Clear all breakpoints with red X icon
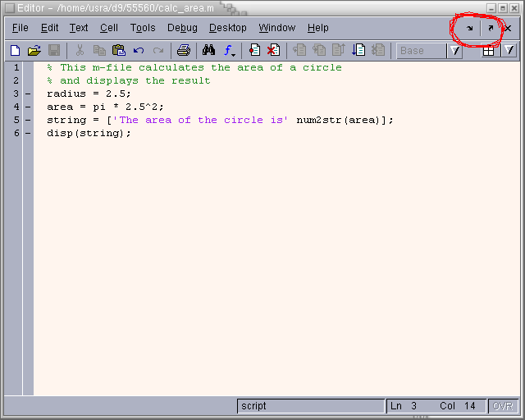This screenshot has height=420, width=525. point(273,51)
